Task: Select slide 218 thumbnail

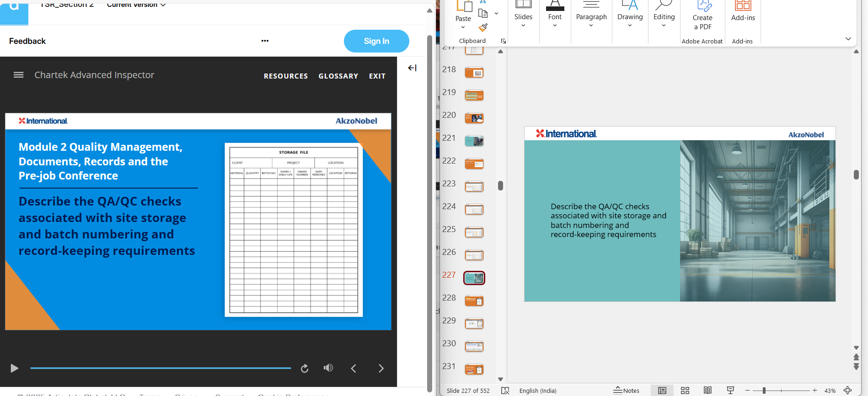Action: coord(474,73)
